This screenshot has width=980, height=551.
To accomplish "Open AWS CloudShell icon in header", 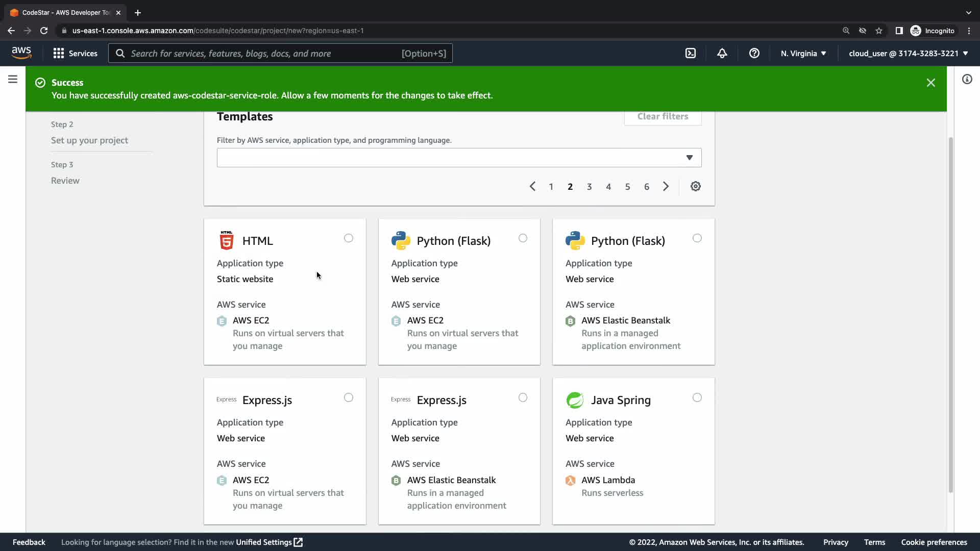I will (x=690, y=53).
